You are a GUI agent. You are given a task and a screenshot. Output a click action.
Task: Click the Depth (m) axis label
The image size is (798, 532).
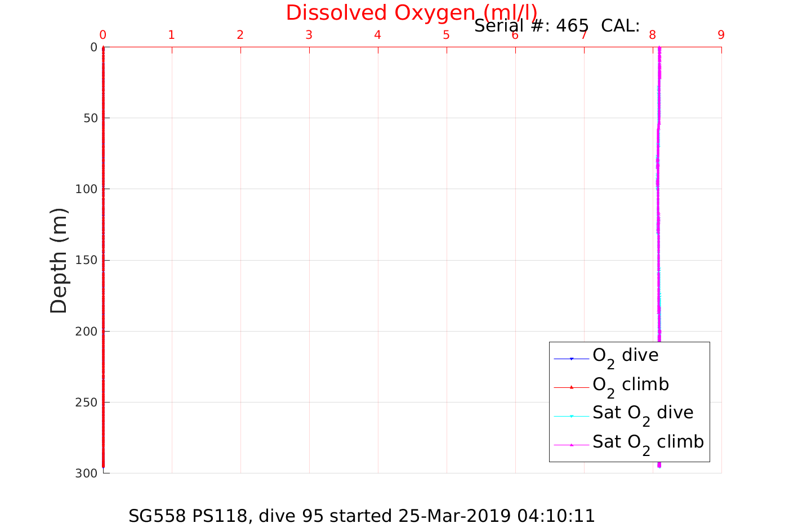point(59,260)
